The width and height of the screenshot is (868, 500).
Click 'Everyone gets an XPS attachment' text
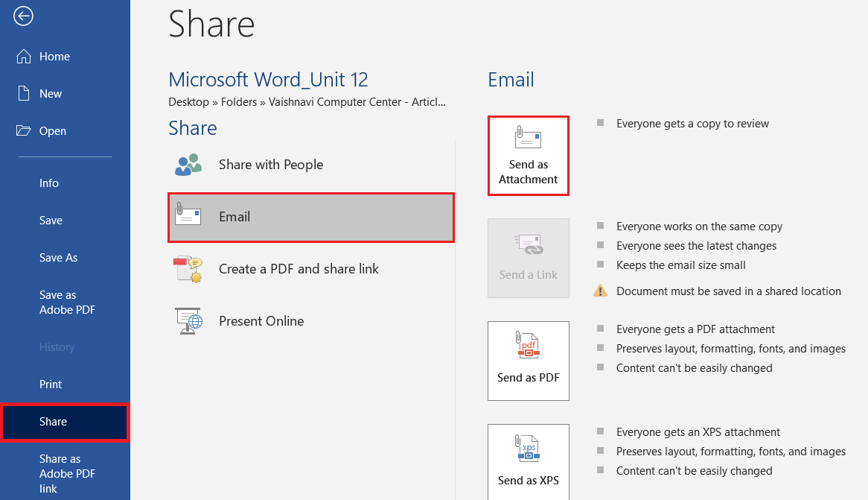click(698, 432)
